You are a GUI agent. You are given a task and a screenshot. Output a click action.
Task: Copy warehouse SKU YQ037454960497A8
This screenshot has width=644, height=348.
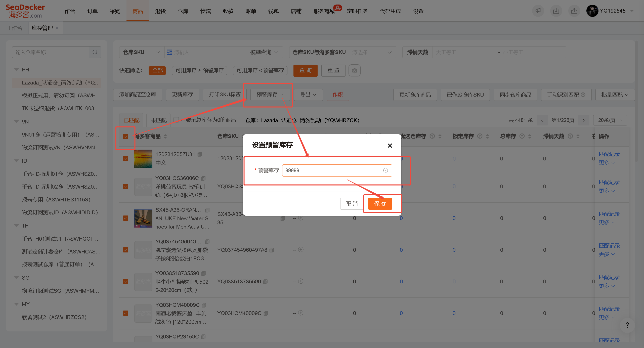coord(272,250)
